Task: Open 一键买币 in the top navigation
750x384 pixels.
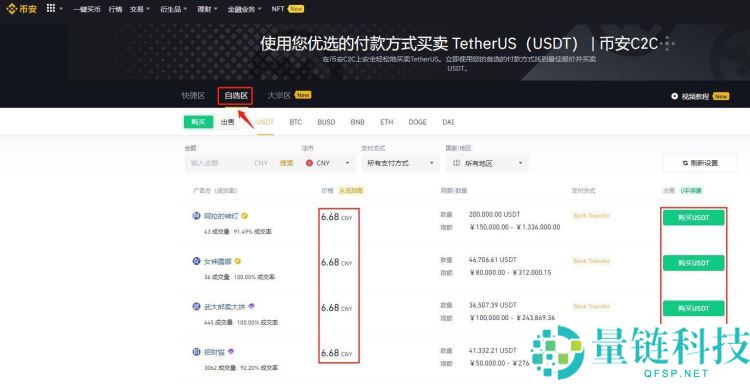Action: pos(87,9)
